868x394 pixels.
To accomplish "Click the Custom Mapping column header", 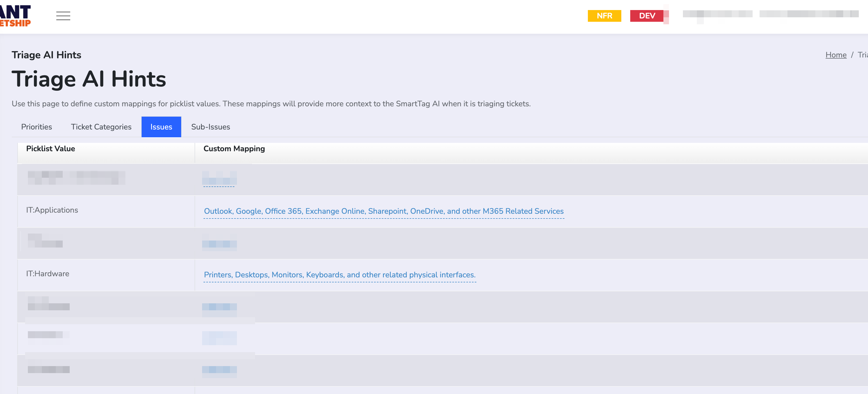I will pos(234,149).
